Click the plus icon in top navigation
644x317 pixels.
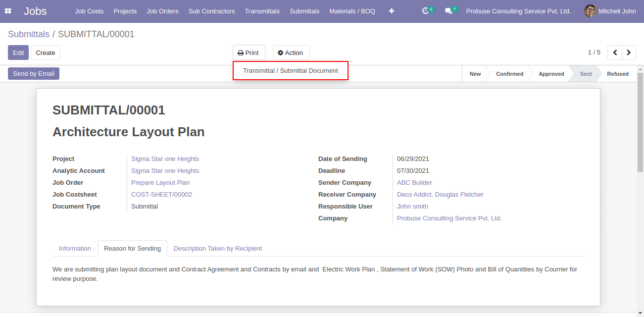click(392, 11)
